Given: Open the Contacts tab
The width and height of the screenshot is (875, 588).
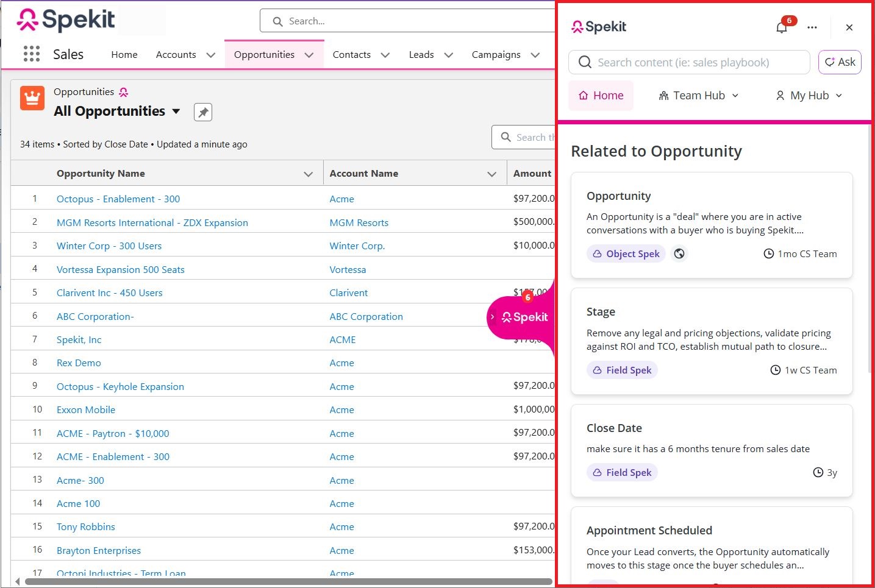Looking at the screenshot, I should point(352,55).
